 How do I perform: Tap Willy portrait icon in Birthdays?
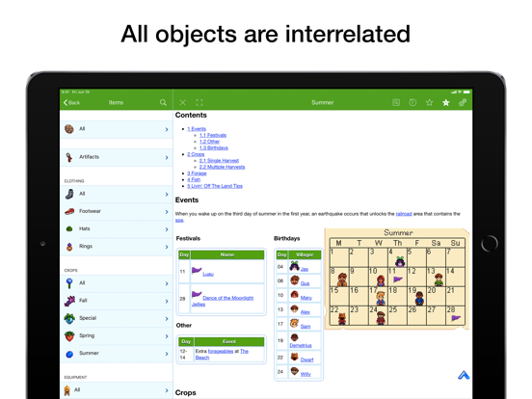pos(294,371)
